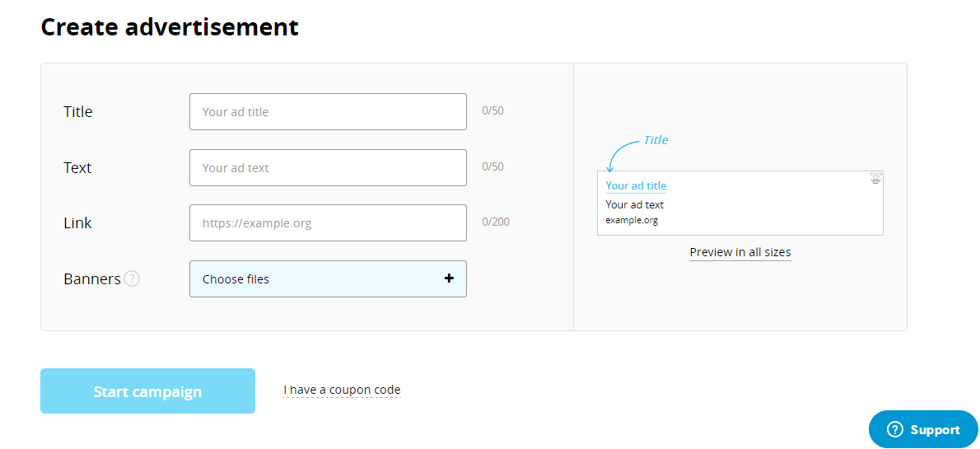This screenshot has height=449, width=980.
Task: Click the Banners field label
Action: (x=91, y=278)
